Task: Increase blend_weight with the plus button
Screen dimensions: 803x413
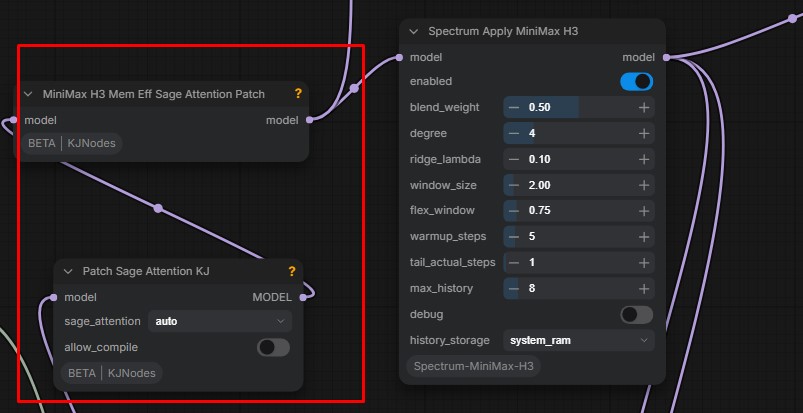Action: pyautogui.click(x=644, y=108)
